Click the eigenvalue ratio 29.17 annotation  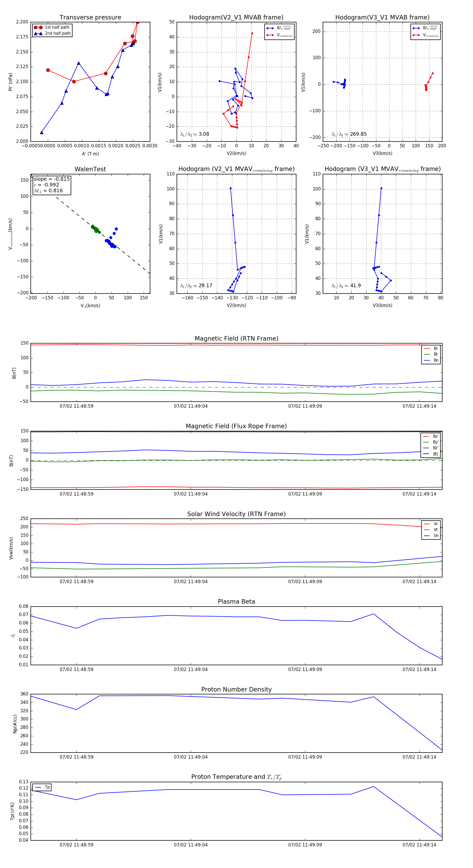pyautogui.click(x=196, y=286)
